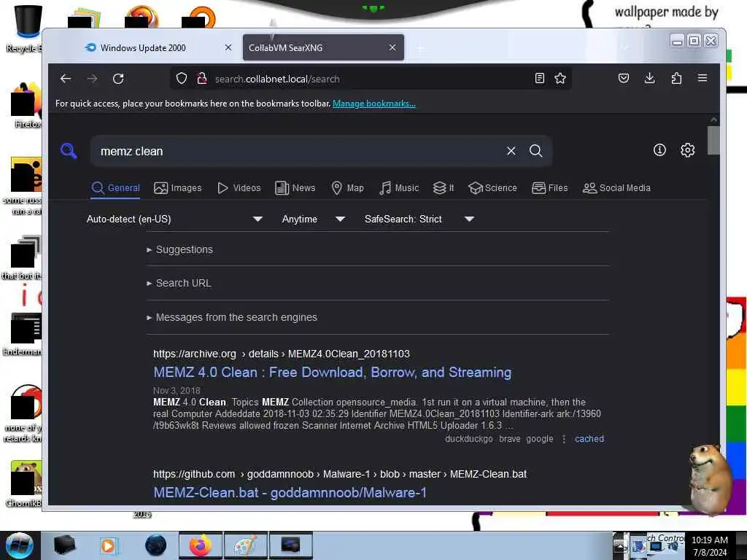Reload the page with the refresh icon
This screenshot has height=560, width=747.
pyautogui.click(x=118, y=79)
